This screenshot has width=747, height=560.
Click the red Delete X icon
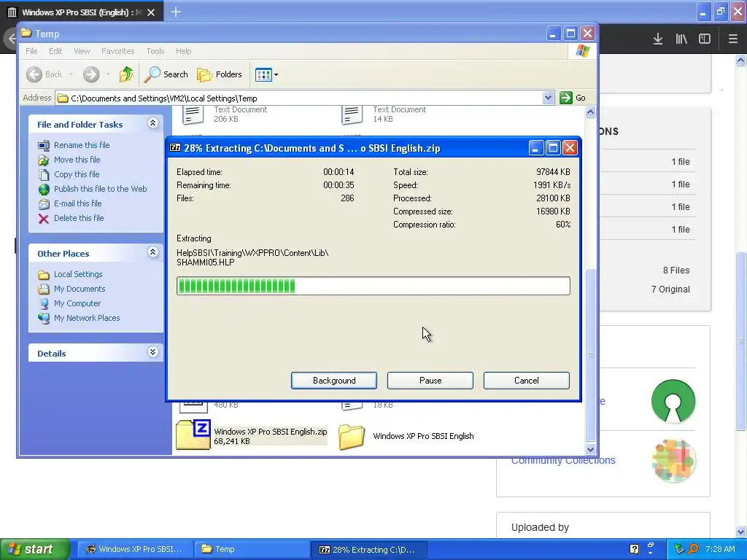tap(43, 219)
